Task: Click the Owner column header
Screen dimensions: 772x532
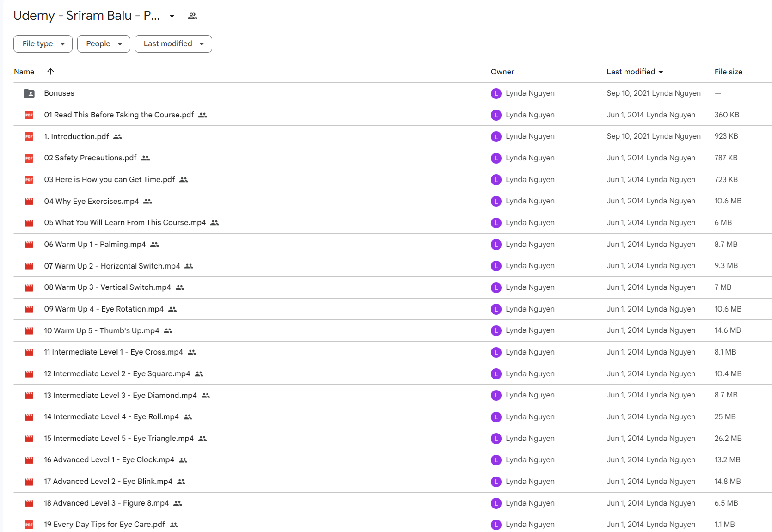Action: (502, 72)
